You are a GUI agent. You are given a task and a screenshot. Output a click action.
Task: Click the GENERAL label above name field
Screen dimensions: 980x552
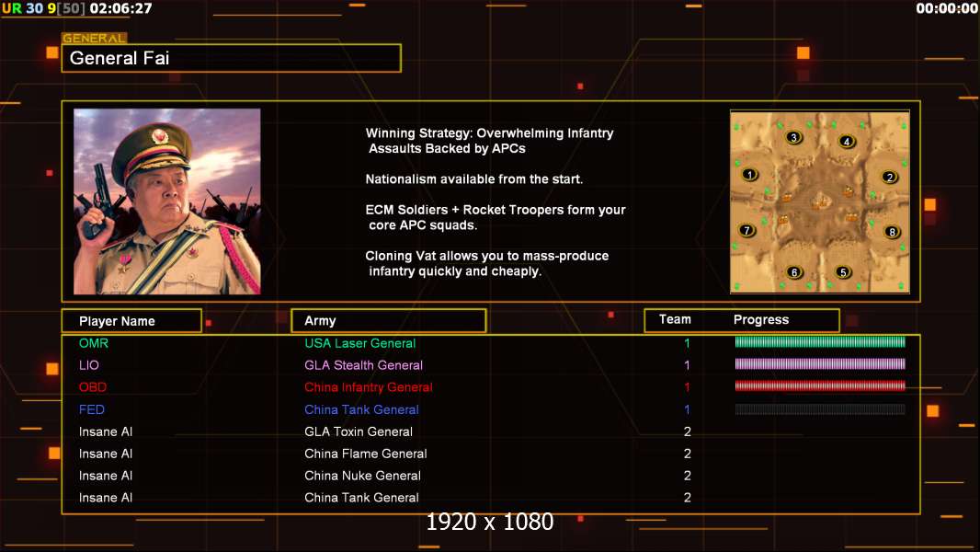[95, 38]
